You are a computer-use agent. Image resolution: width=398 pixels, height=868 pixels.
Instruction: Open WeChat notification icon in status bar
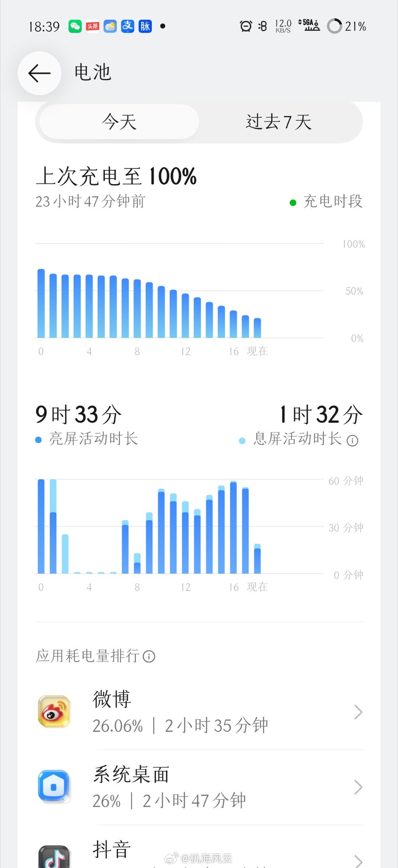point(75,26)
